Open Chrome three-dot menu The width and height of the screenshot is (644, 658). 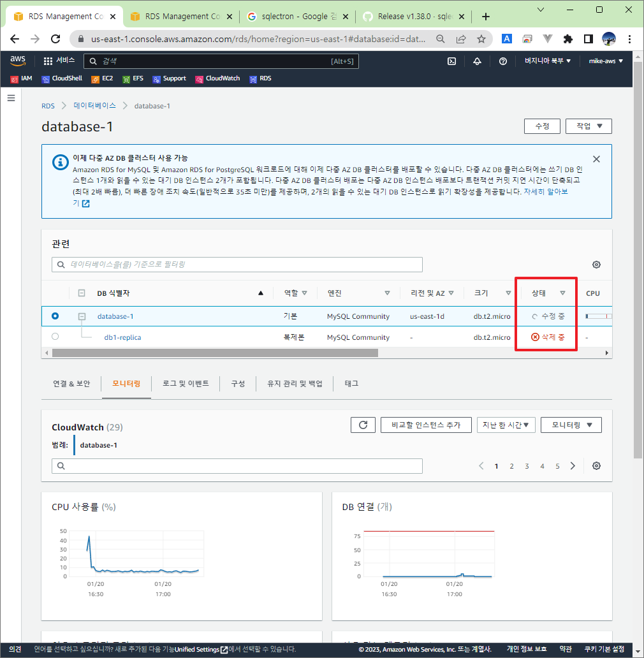(629, 39)
